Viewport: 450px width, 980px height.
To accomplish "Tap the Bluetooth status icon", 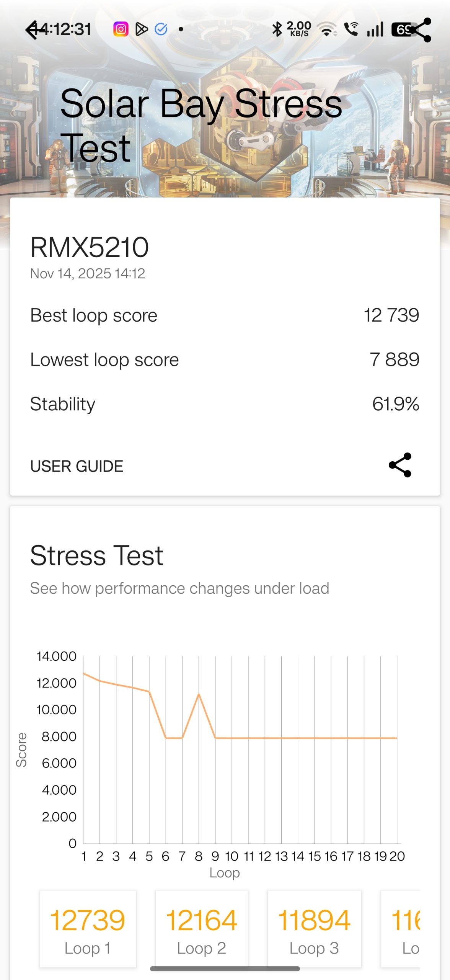I will click(277, 29).
